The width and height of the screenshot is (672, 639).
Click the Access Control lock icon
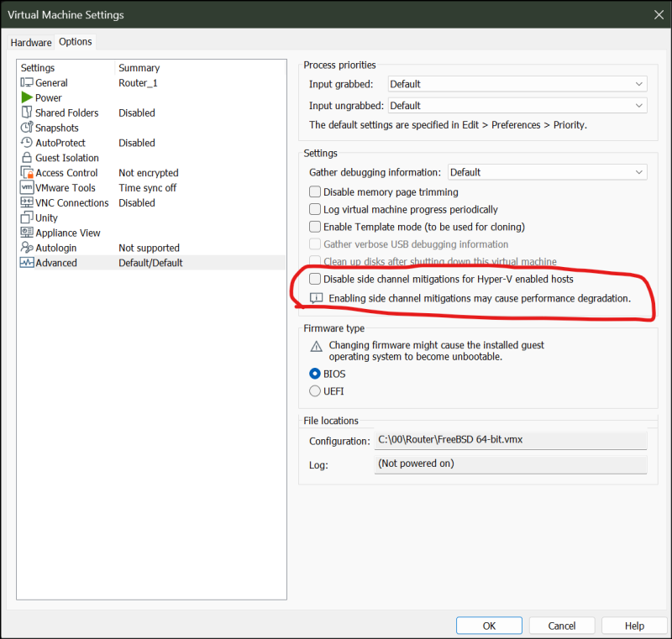[27, 172]
